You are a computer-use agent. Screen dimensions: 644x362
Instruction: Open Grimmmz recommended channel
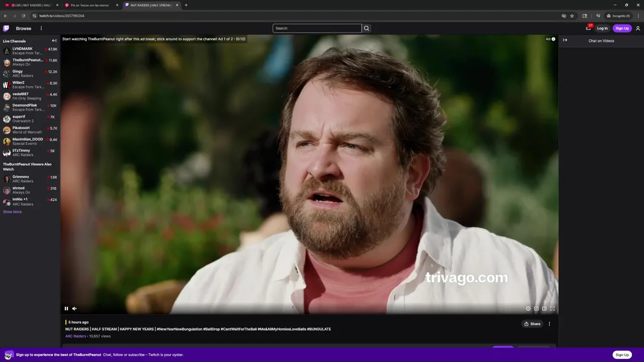[x=30, y=179]
